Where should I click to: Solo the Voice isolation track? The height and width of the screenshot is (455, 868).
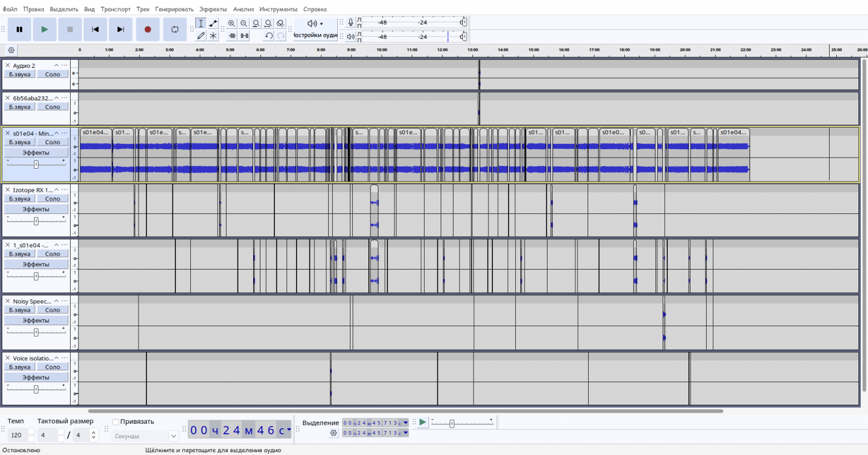pos(52,367)
